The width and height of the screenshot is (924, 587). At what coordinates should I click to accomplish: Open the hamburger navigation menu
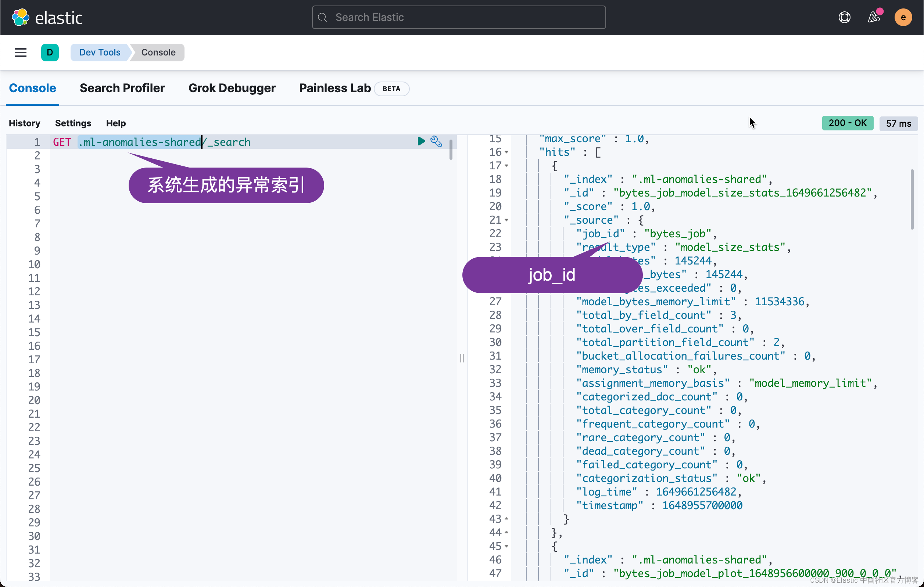tap(20, 53)
